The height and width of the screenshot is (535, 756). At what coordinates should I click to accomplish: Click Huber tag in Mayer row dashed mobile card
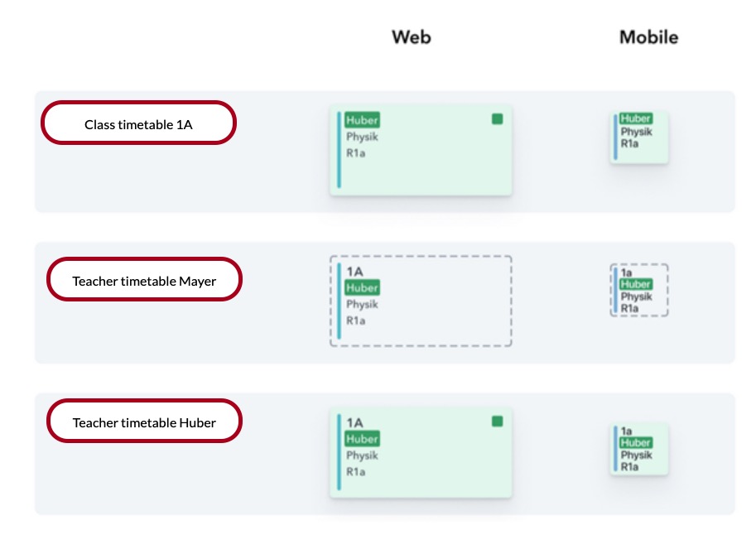click(x=636, y=284)
